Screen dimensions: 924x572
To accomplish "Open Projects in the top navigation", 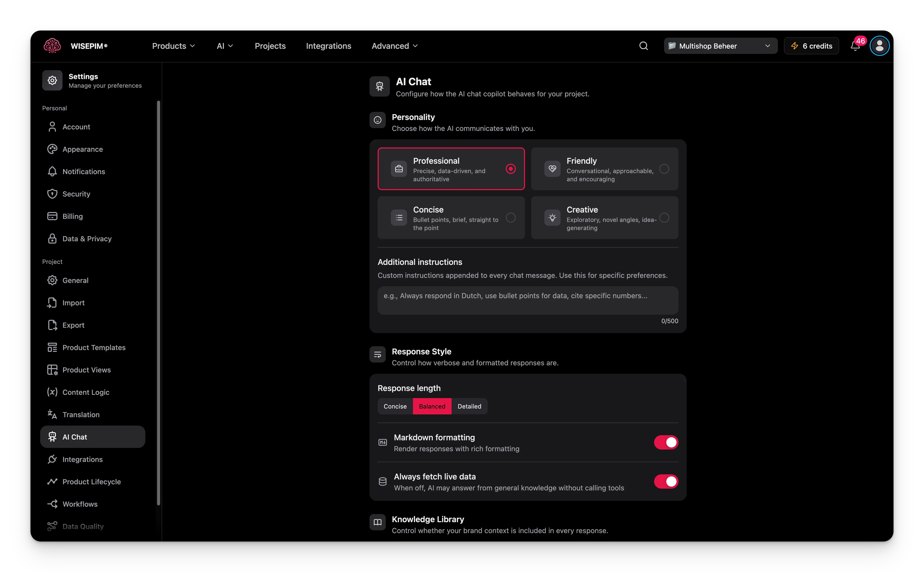I will pyautogui.click(x=270, y=46).
